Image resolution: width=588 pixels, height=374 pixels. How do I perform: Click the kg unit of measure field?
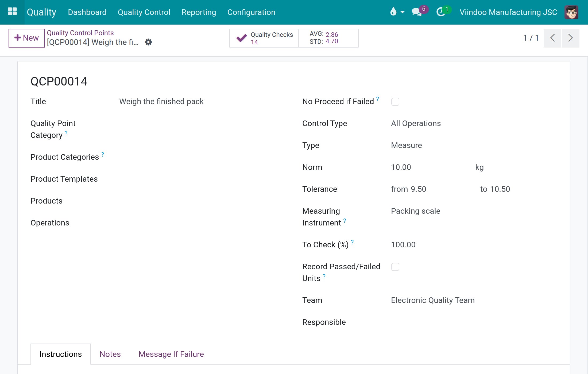tap(479, 167)
